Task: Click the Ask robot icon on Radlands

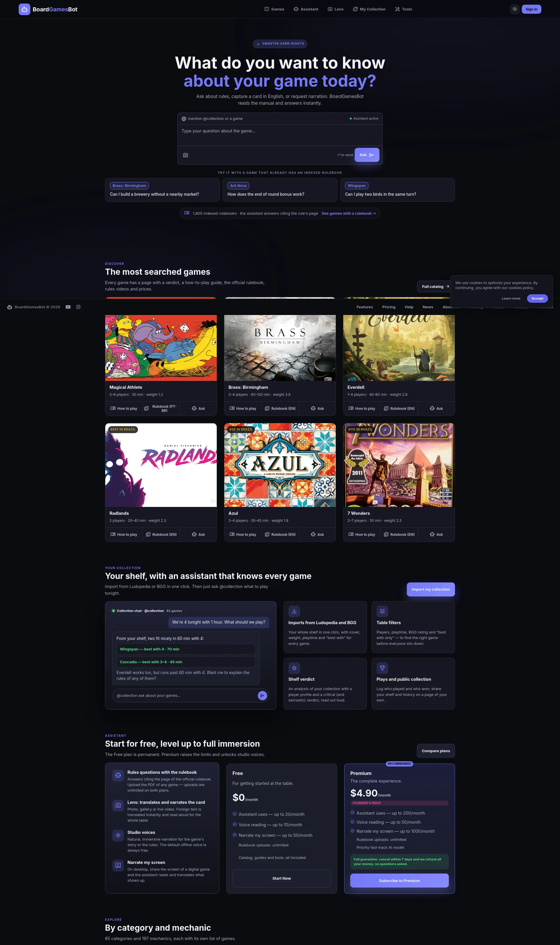Action: [x=194, y=535]
